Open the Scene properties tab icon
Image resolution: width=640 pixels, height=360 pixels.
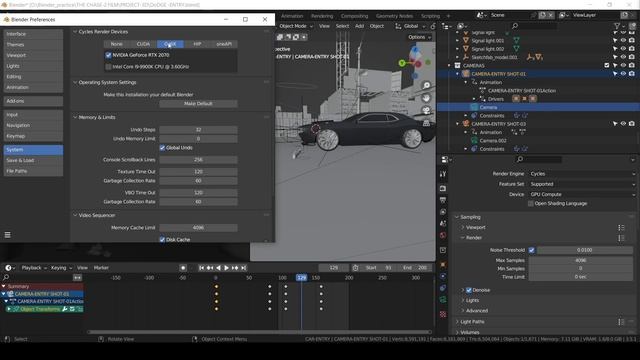[443, 224]
